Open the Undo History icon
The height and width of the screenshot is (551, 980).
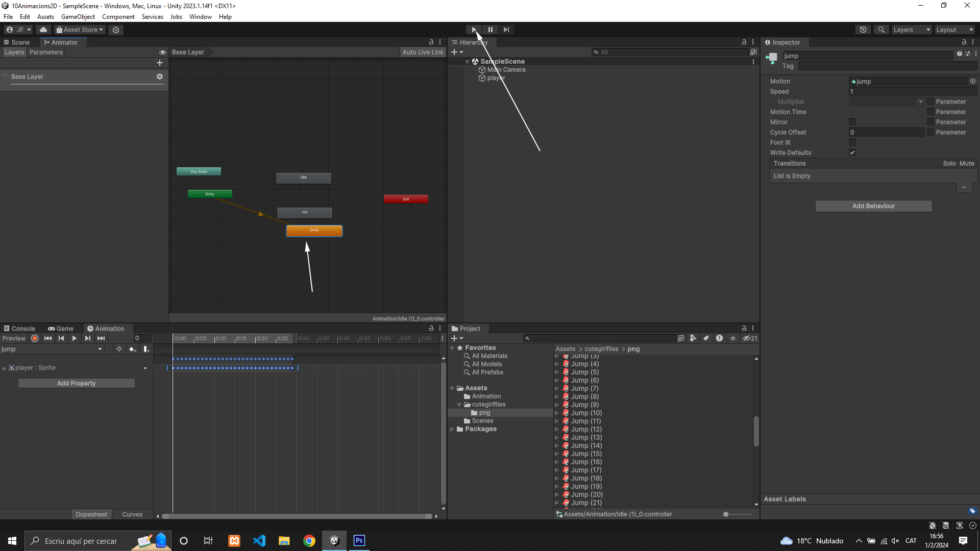tap(863, 30)
